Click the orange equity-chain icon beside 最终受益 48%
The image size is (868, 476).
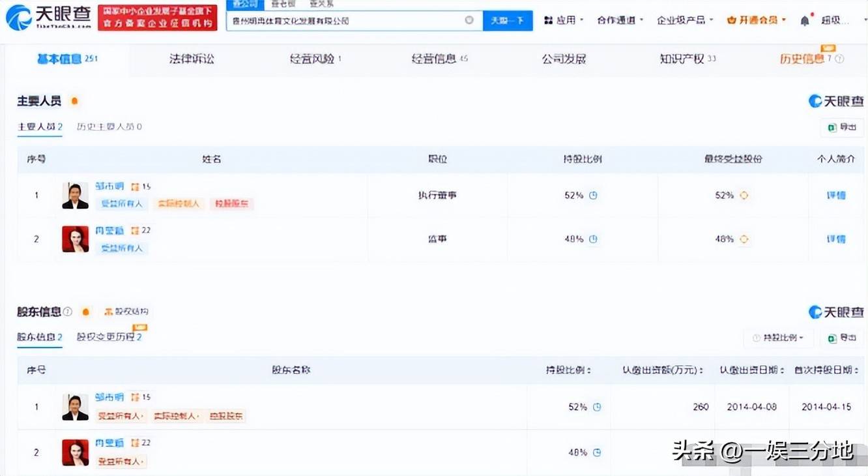click(744, 239)
